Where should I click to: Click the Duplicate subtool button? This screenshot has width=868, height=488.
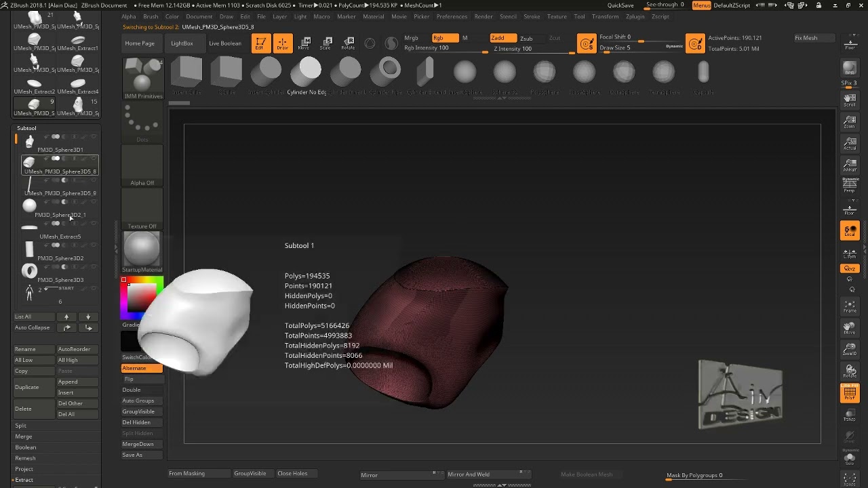pos(34,387)
